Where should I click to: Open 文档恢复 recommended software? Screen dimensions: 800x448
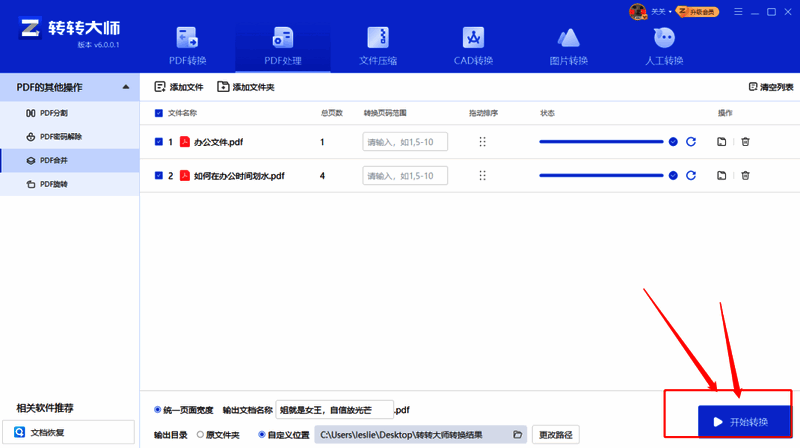[x=66, y=433]
